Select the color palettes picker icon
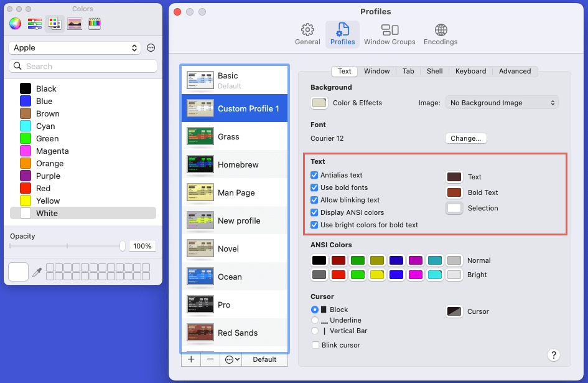This screenshot has width=588, height=383. point(55,24)
